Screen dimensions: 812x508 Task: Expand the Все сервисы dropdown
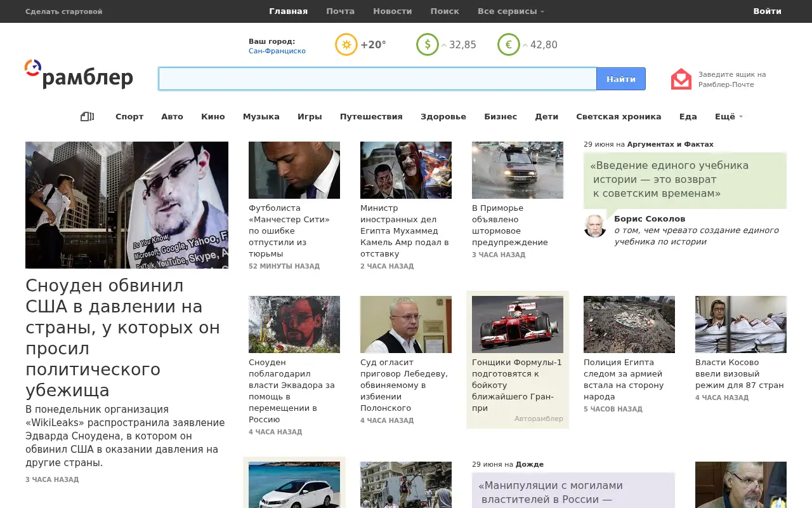[x=511, y=11]
